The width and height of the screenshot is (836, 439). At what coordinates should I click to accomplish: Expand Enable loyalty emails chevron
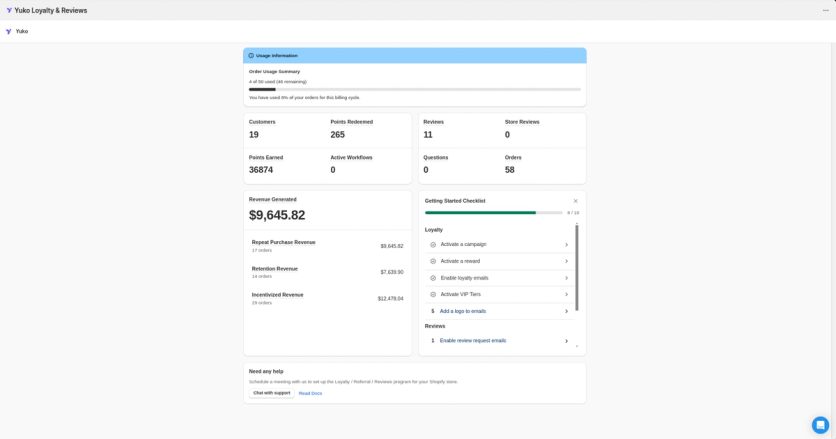[566, 278]
